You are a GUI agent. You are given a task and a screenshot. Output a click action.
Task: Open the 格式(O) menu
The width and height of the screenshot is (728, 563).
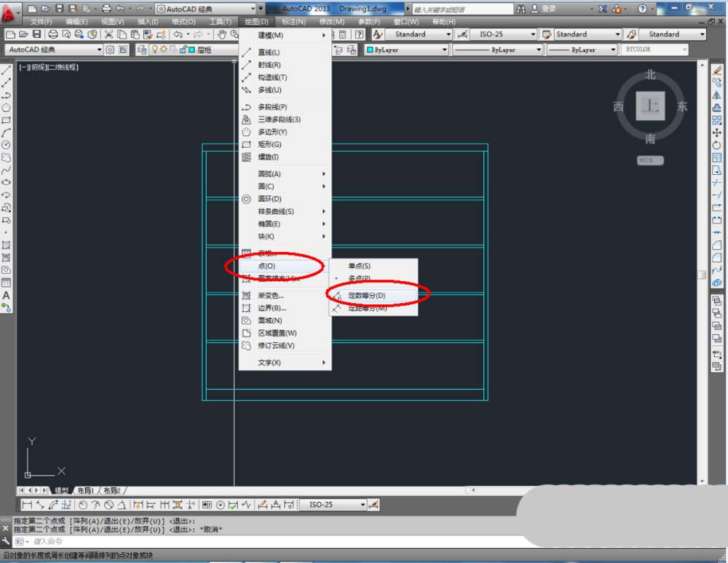click(183, 22)
